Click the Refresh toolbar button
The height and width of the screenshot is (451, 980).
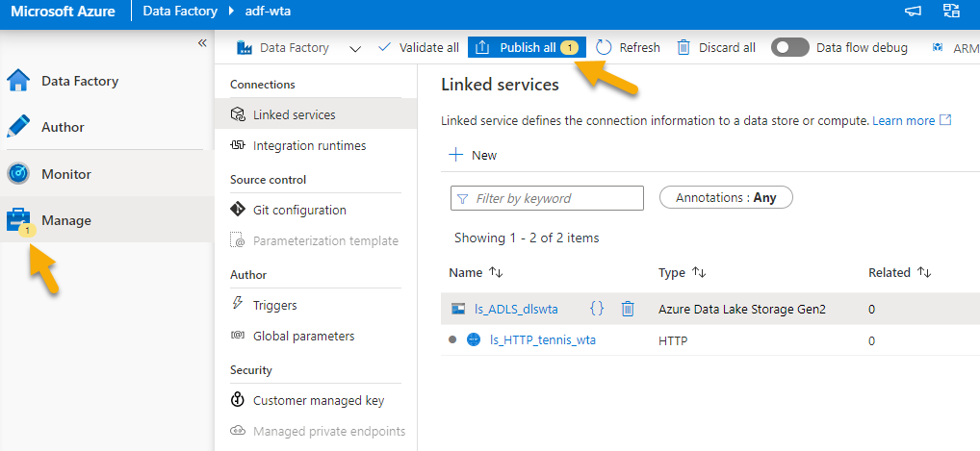[x=629, y=47]
